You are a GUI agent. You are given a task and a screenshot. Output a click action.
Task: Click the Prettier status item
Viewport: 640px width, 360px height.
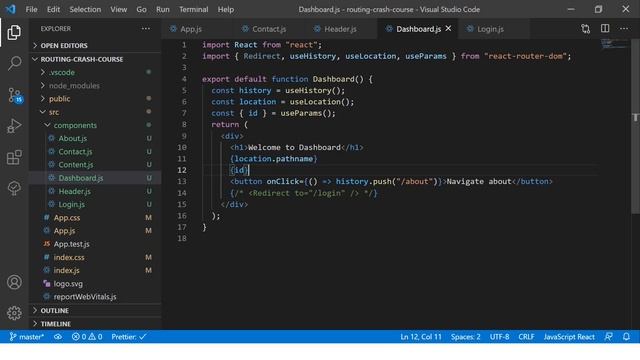(x=129, y=337)
